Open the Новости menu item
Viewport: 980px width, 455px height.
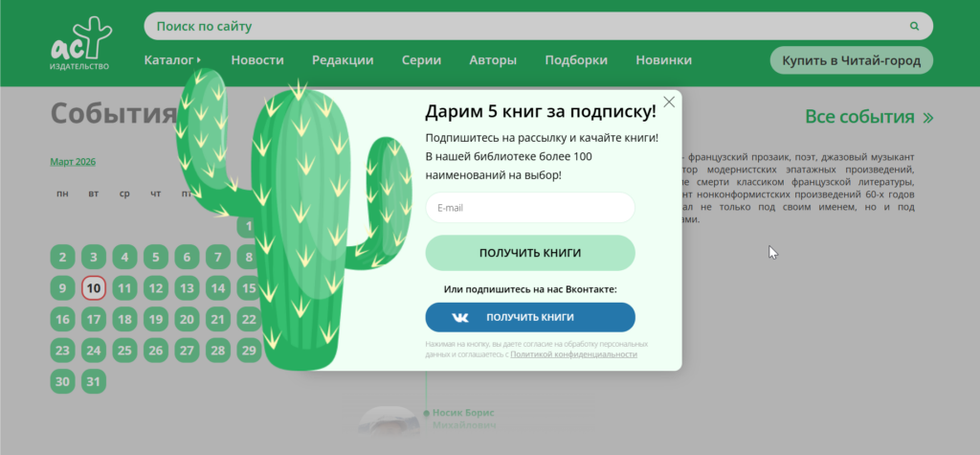coord(257,60)
